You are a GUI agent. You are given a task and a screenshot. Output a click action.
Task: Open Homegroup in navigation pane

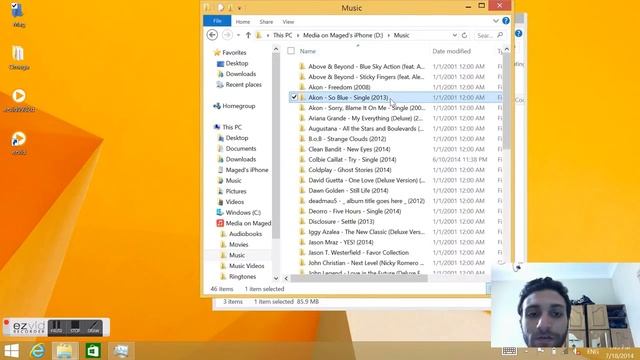pyautogui.click(x=238, y=106)
